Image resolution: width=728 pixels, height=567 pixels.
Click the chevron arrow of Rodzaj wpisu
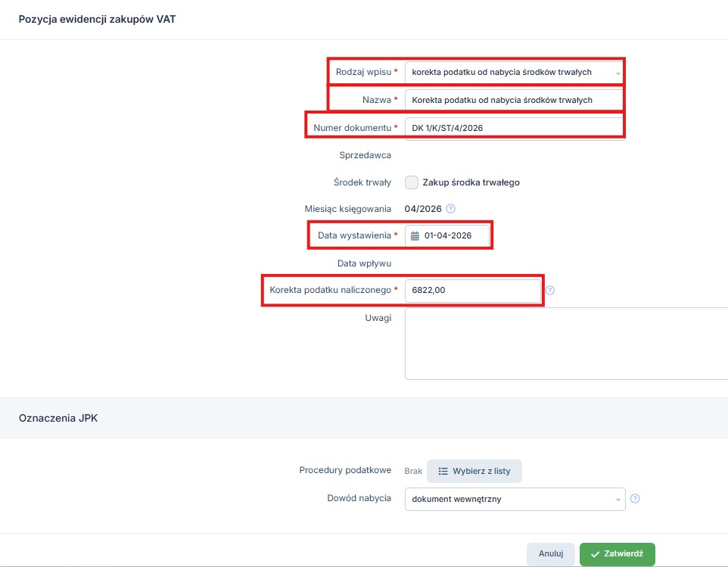[618, 73]
